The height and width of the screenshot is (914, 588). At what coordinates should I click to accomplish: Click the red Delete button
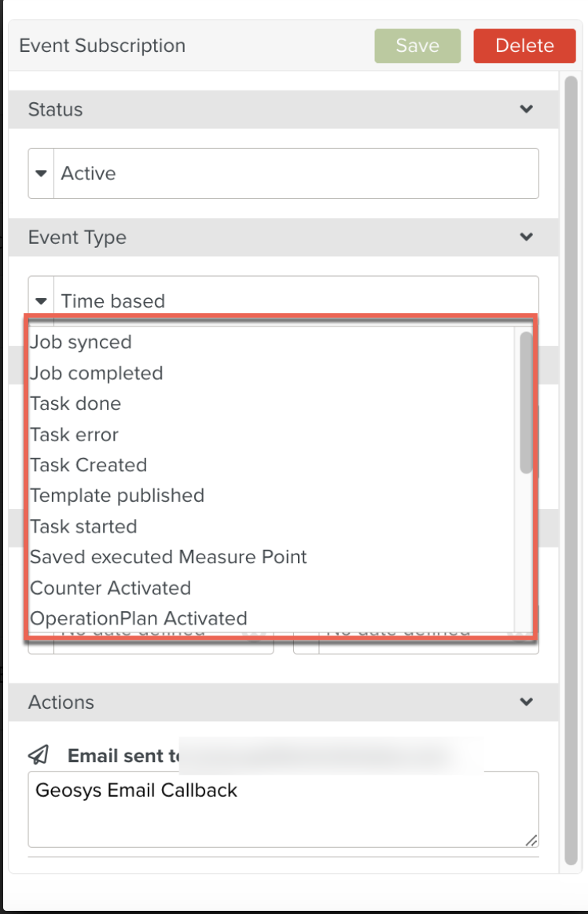tap(524, 46)
